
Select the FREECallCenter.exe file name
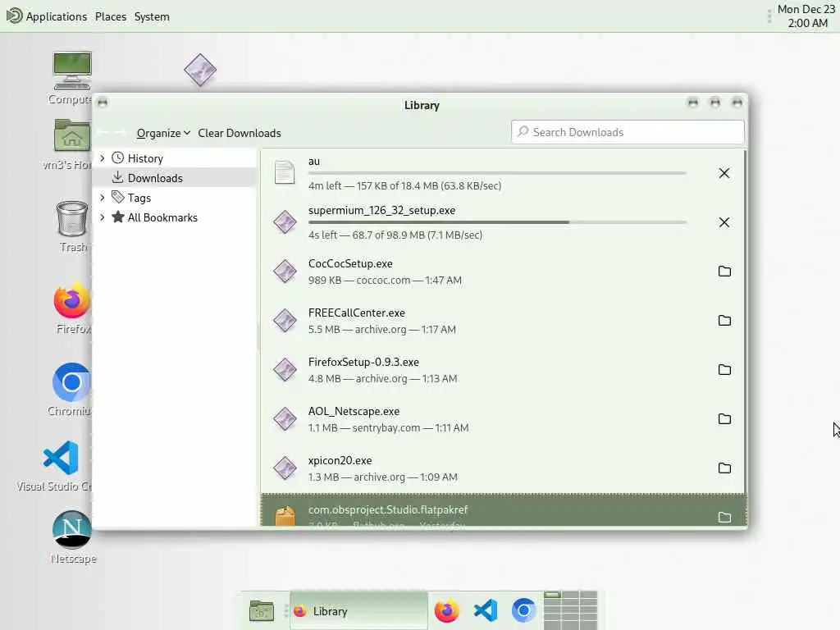356,313
